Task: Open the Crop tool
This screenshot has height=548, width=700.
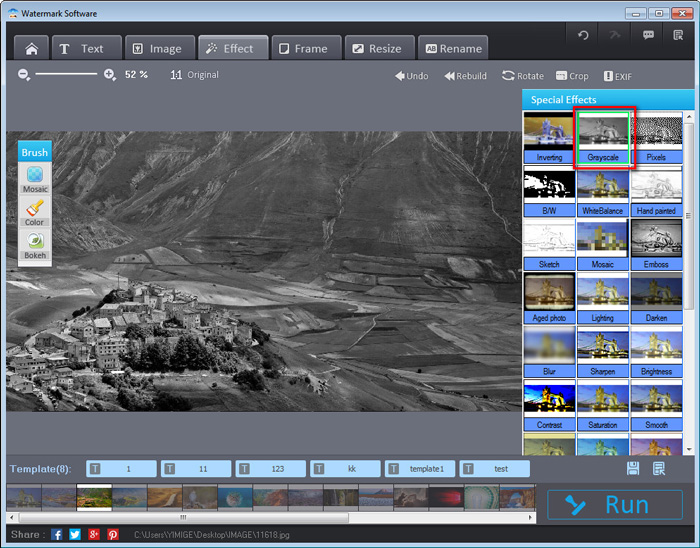Action: click(572, 76)
